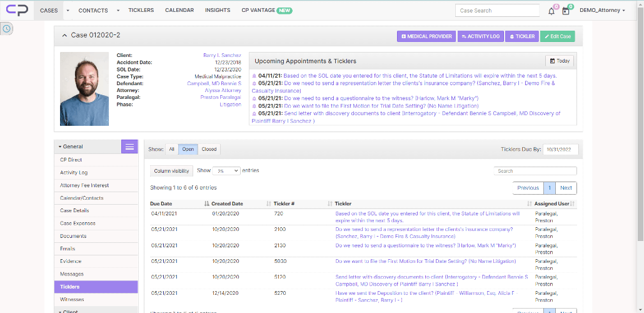This screenshot has height=313, width=644.
Task: Click the Case Search input field
Action: (x=497, y=10)
